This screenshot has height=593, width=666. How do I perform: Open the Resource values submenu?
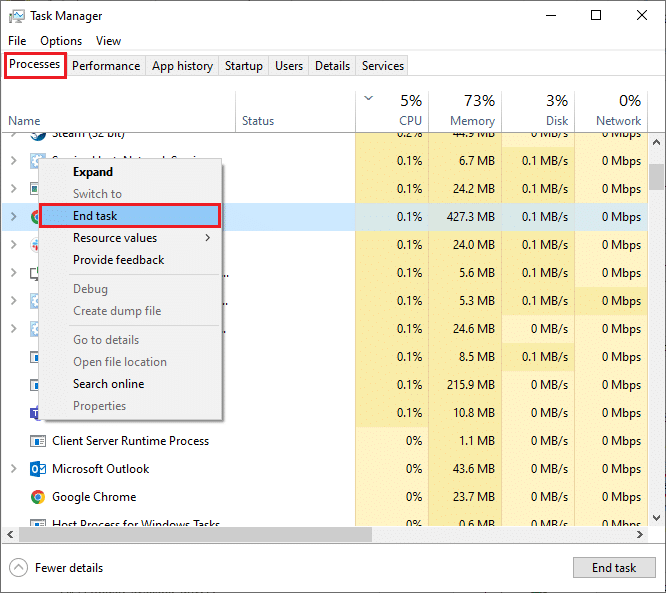(130, 238)
